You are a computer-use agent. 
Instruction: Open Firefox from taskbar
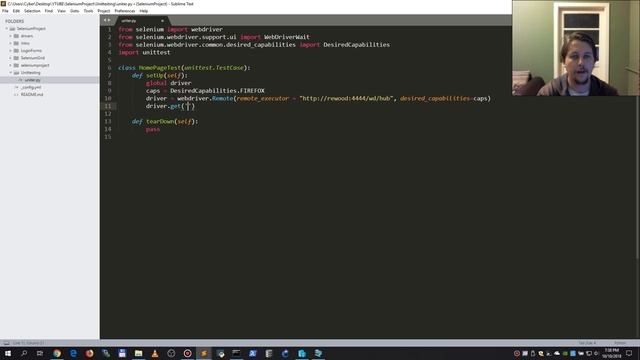(x=89, y=353)
